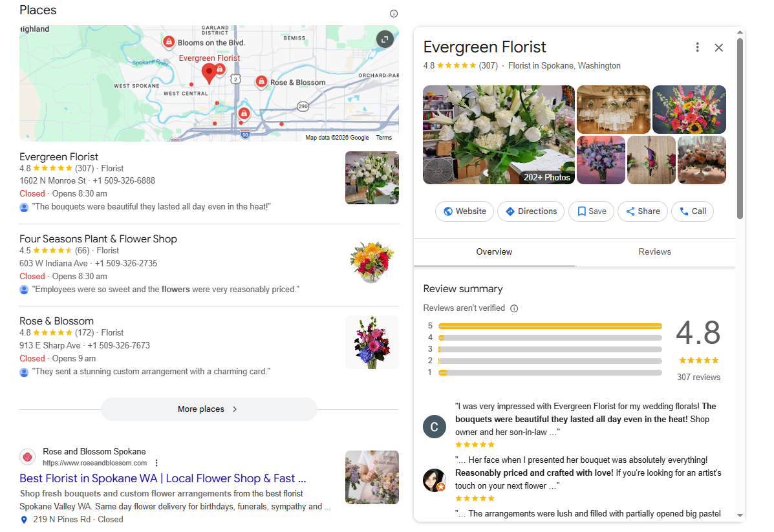Save Evergreen Florist to your list

592,211
